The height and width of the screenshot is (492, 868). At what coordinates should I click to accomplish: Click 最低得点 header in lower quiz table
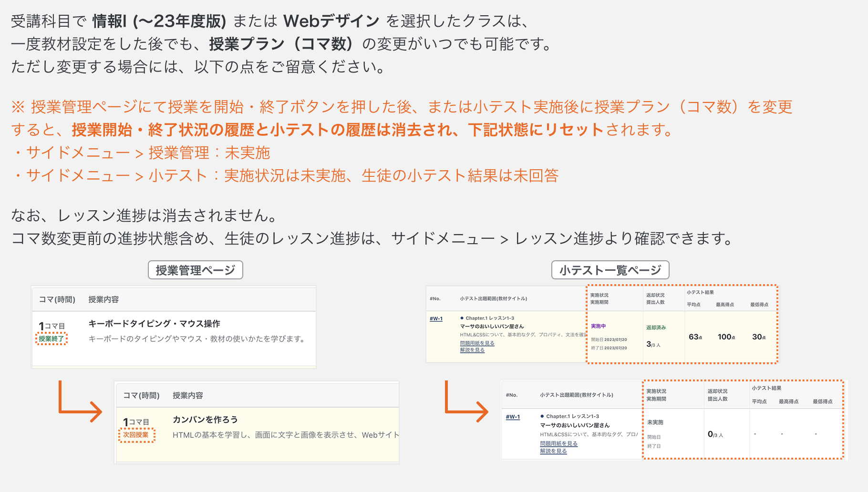click(823, 401)
